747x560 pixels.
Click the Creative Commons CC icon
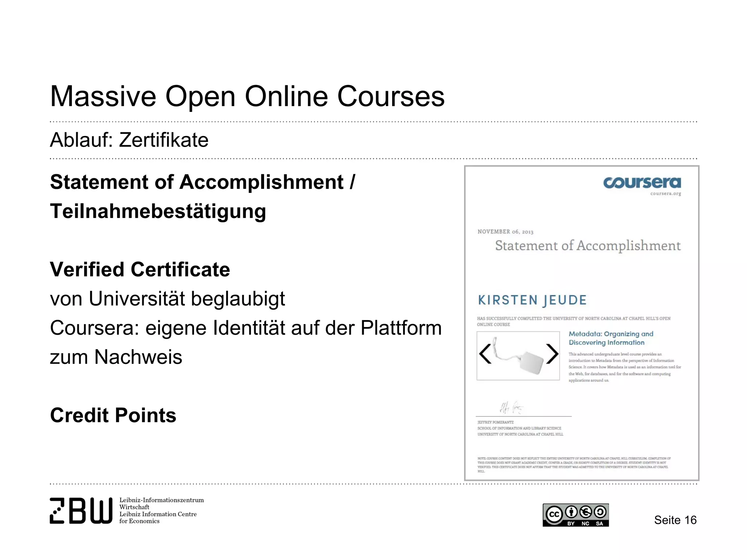tap(554, 514)
